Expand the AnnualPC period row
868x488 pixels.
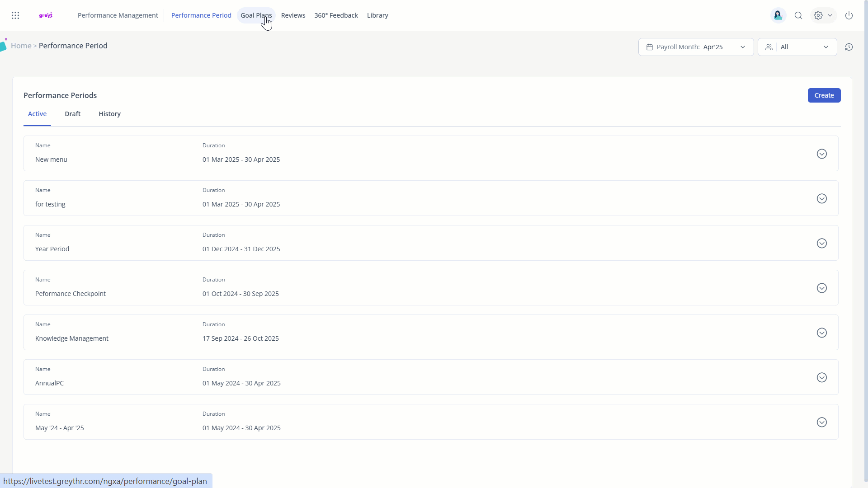(x=821, y=378)
